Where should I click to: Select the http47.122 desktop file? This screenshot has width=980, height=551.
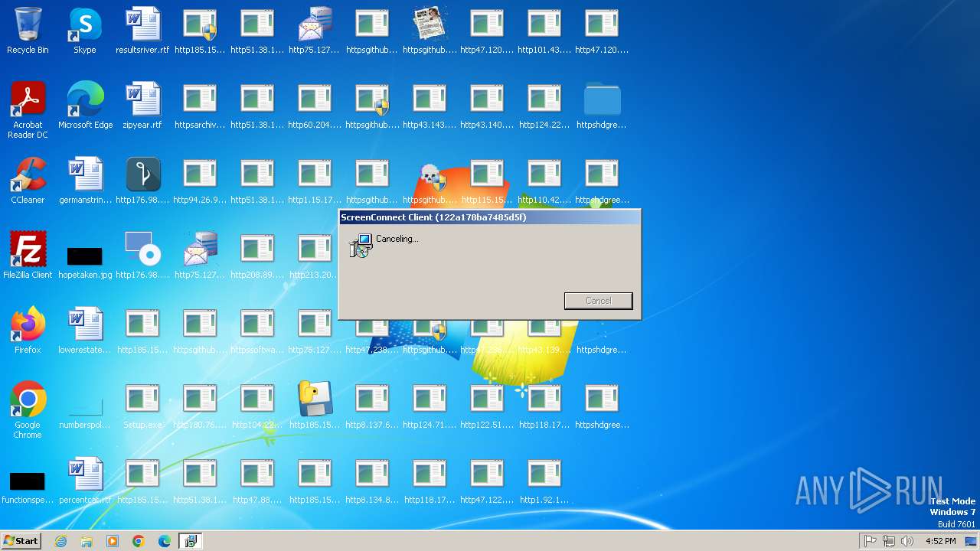487,481
